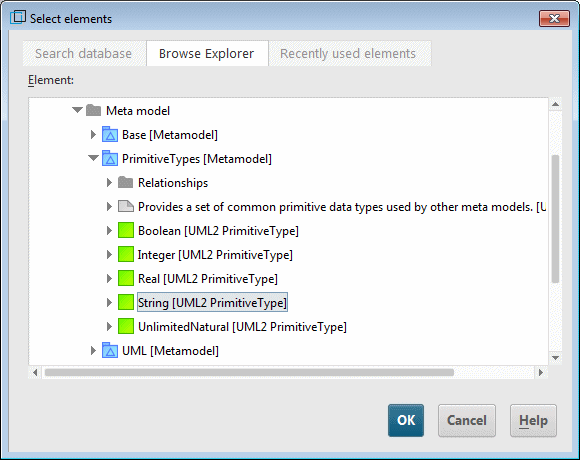Switch to the Search database tab
The image size is (580, 460).
tap(84, 54)
